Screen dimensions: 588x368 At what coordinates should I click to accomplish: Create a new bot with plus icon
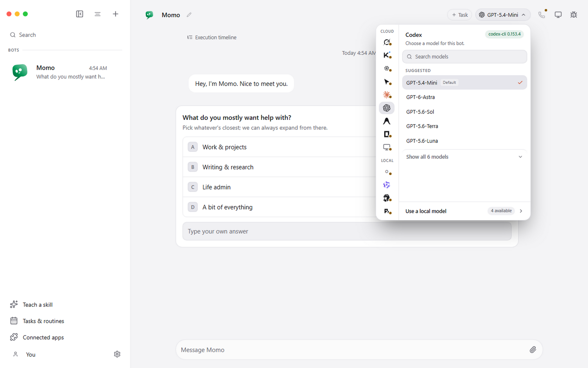tap(115, 14)
